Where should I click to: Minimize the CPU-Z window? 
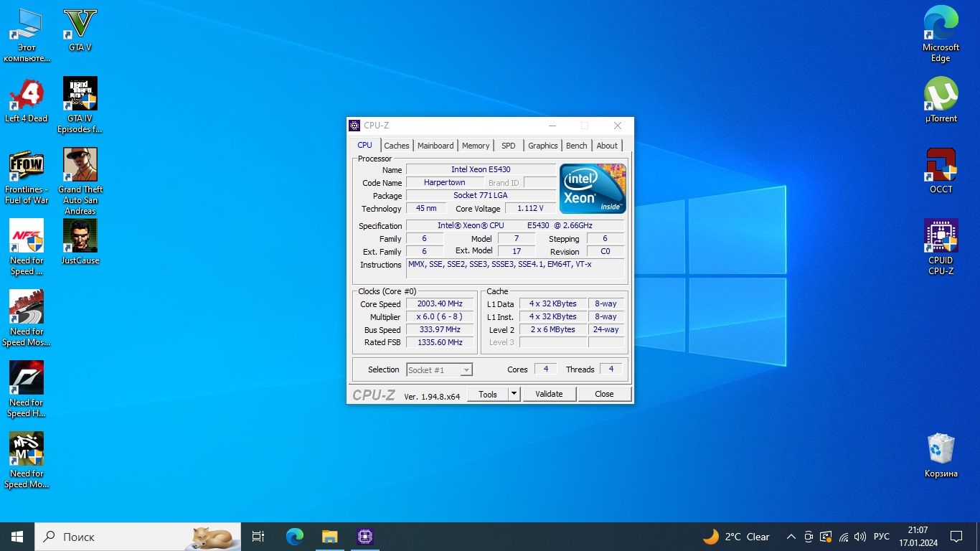point(551,126)
